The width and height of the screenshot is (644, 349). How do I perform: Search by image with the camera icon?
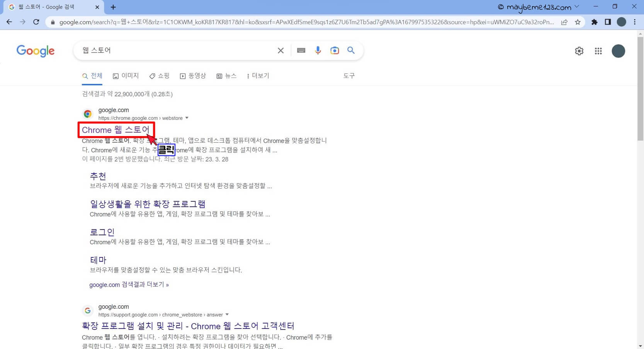click(335, 50)
